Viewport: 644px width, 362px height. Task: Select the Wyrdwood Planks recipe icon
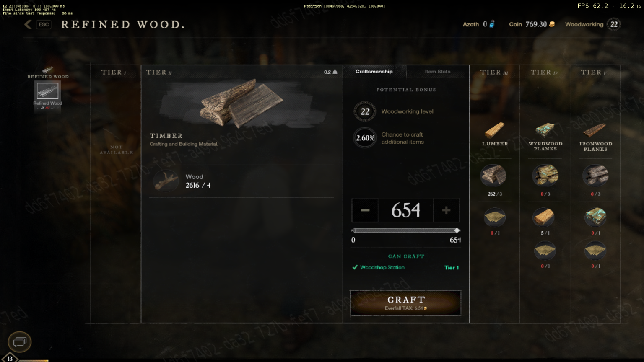(x=545, y=130)
